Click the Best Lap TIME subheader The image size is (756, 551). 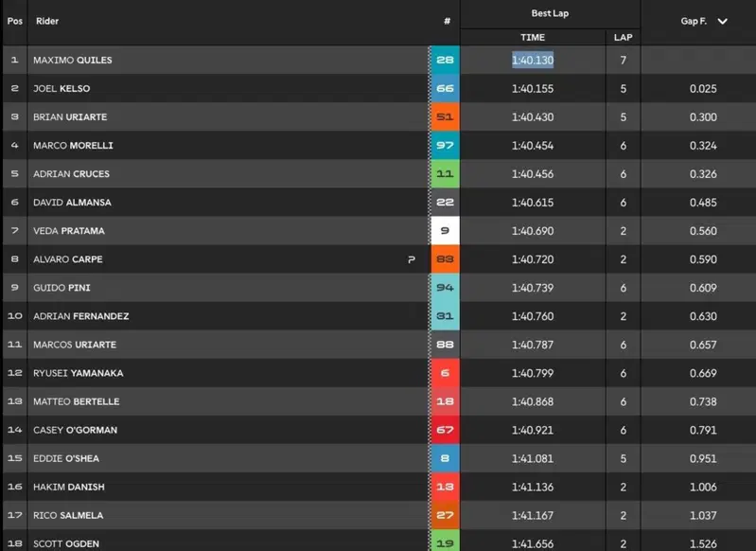[533, 37]
